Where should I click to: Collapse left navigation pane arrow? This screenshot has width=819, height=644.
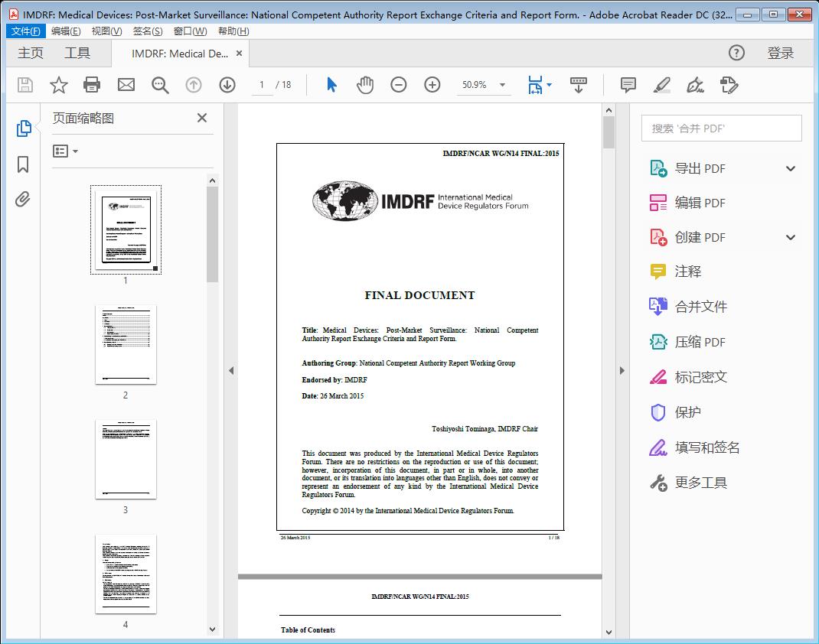coord(231,371)
